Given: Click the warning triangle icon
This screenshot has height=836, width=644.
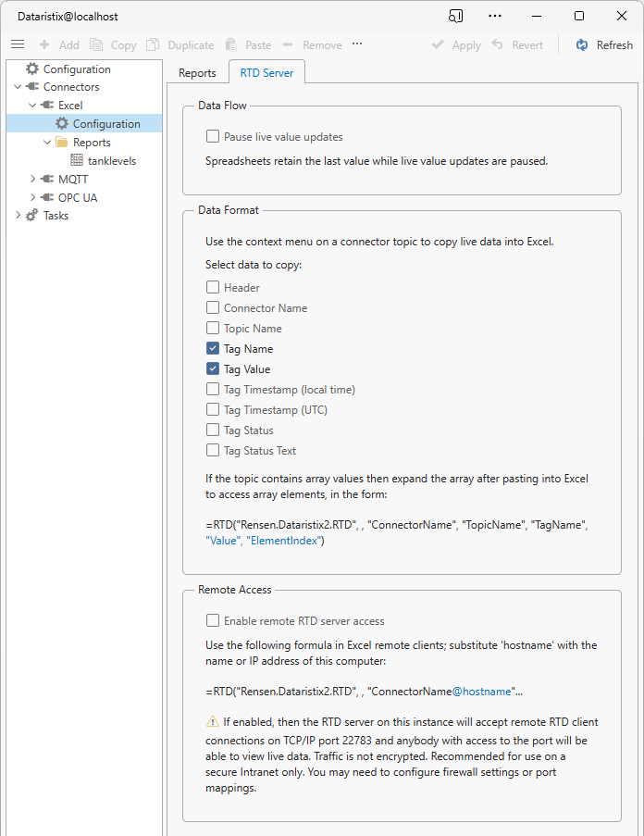Looking at the screenshot, I should click(x=213, y=722).
